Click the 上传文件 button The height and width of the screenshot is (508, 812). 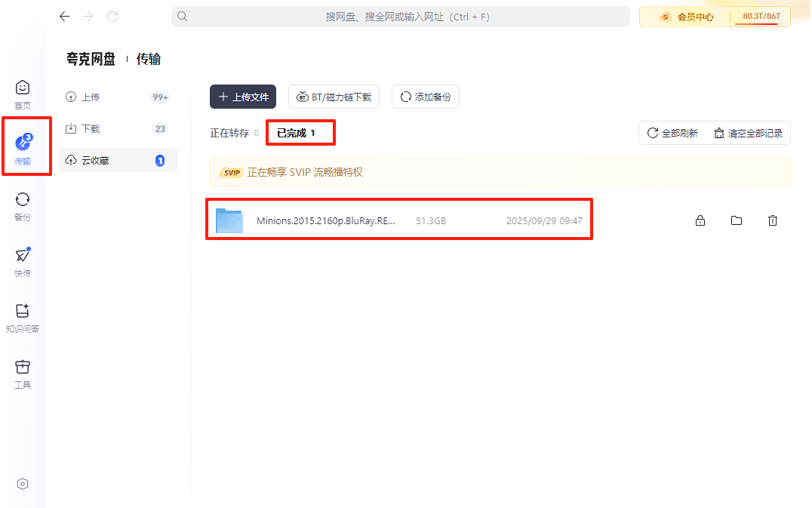pos(243,97)
